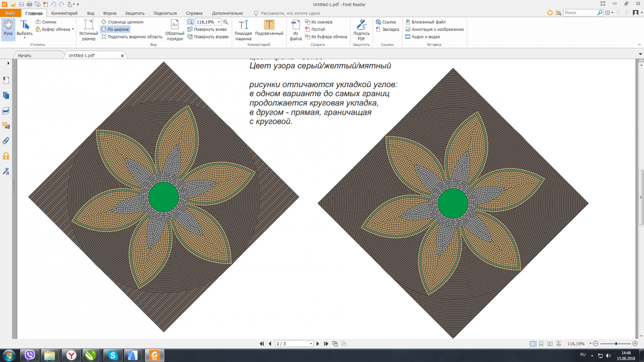Screen dimensions: 644x362
Task: Open the ribbon zoom percentage dropdown
Action: [x=219, y=22]
